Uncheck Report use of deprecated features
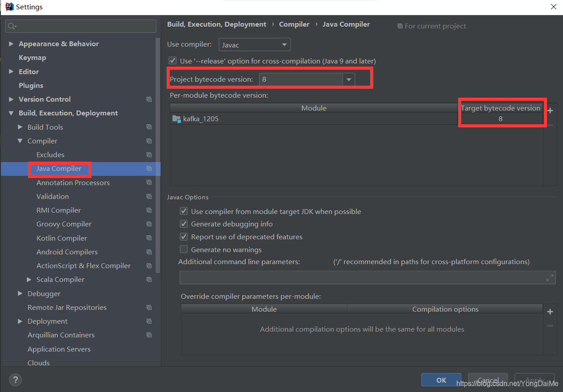Viewport: 563px width, 392px height. pos(184,237)
